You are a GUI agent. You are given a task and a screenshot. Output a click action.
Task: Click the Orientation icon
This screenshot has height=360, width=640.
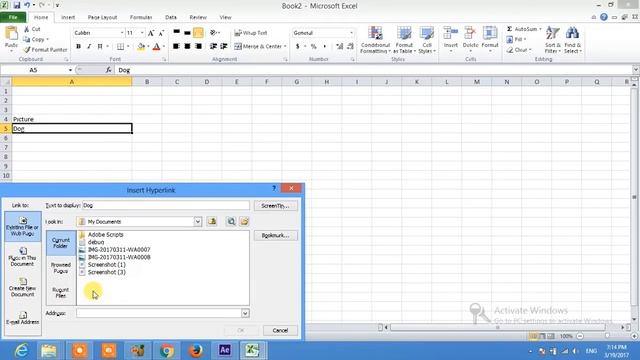pos(214,33)
